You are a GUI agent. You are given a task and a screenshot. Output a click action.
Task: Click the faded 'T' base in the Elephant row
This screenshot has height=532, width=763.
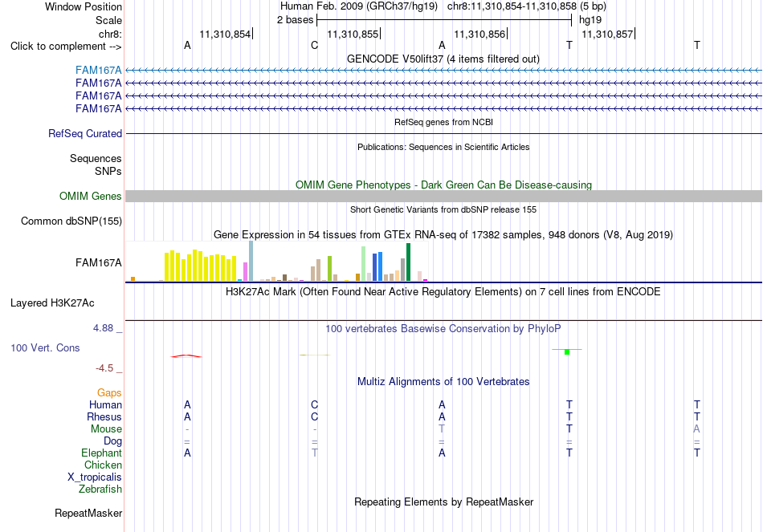point(314,453)
